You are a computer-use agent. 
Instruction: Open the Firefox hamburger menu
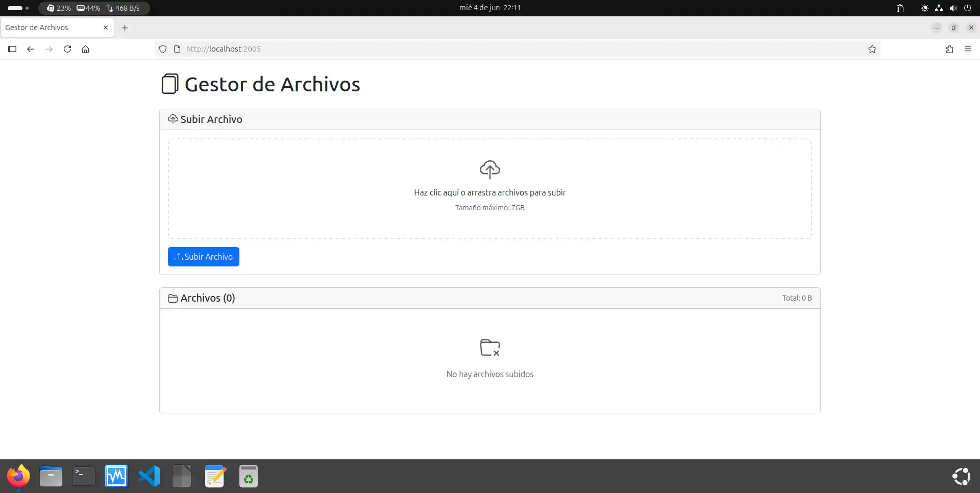pos(968,49)
